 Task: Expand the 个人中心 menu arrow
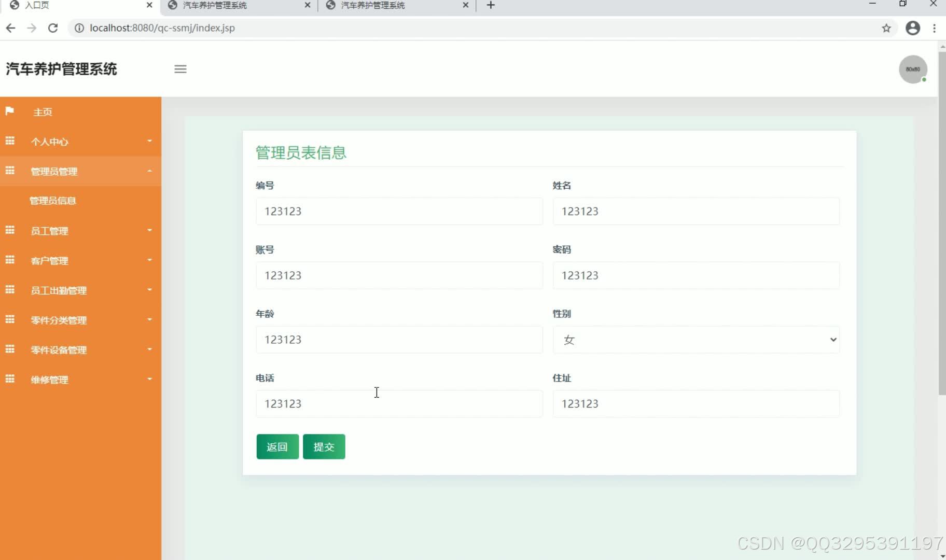pos(149,141)
